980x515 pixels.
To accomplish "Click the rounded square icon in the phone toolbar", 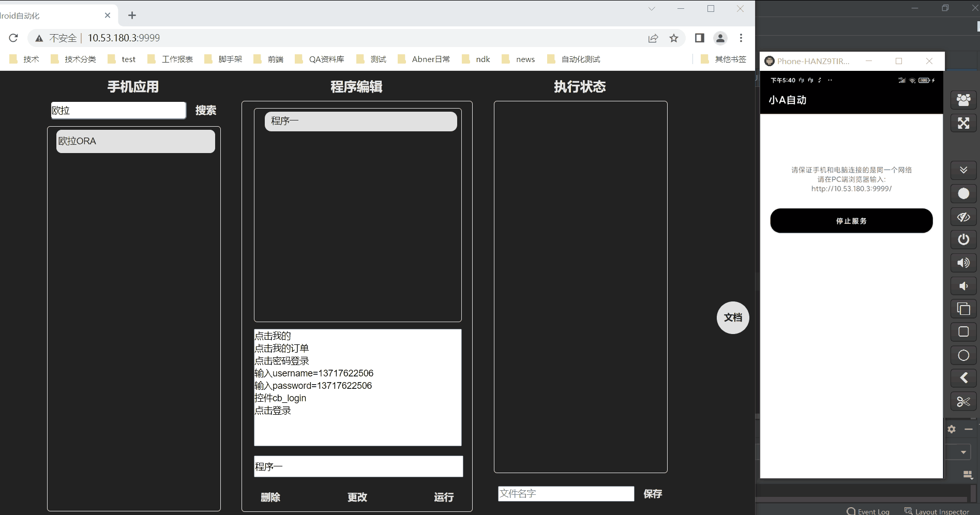I will tap(963, 331).
